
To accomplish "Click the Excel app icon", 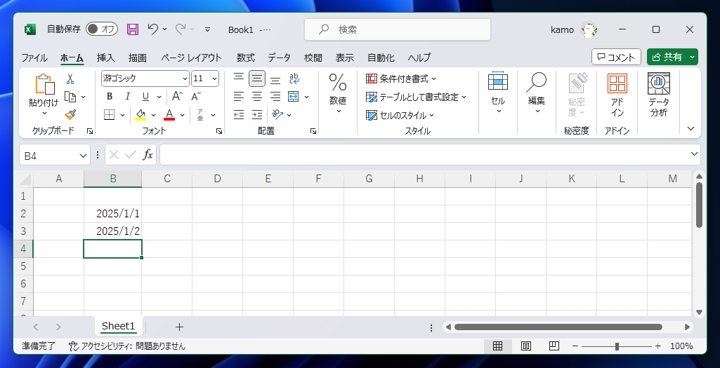I will [x=30, y=29].
